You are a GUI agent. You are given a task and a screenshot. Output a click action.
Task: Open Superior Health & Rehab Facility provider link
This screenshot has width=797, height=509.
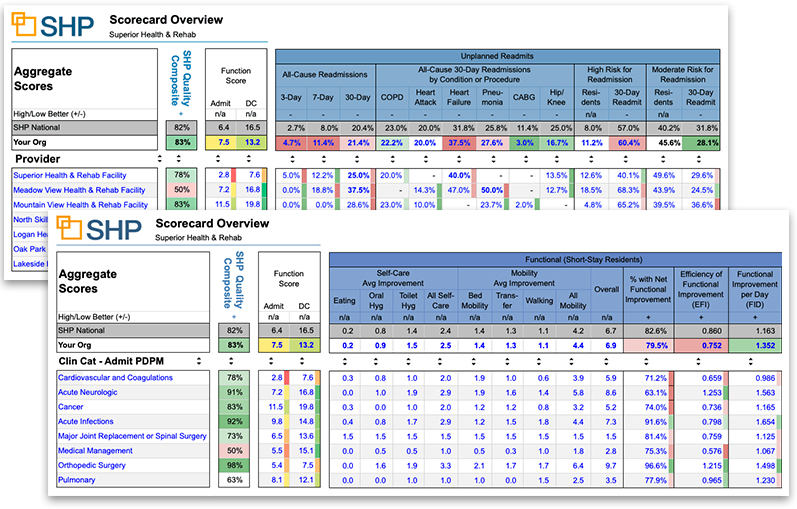click(70, 175)
